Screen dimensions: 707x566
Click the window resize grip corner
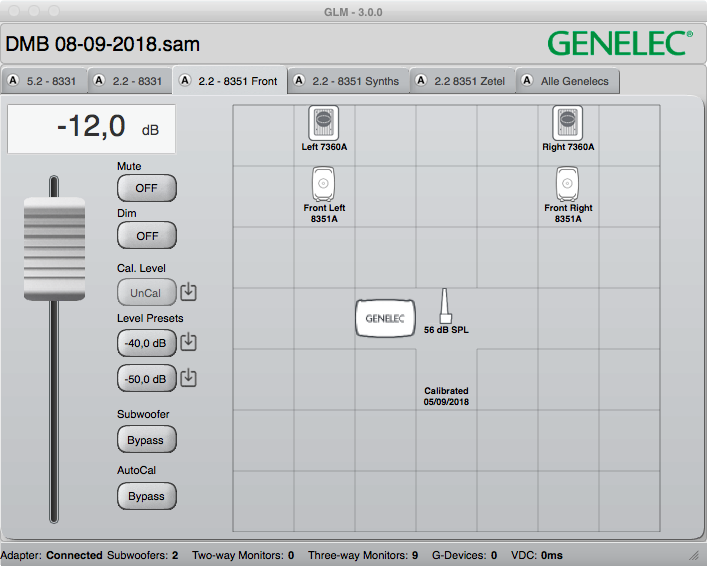[693, 557]
